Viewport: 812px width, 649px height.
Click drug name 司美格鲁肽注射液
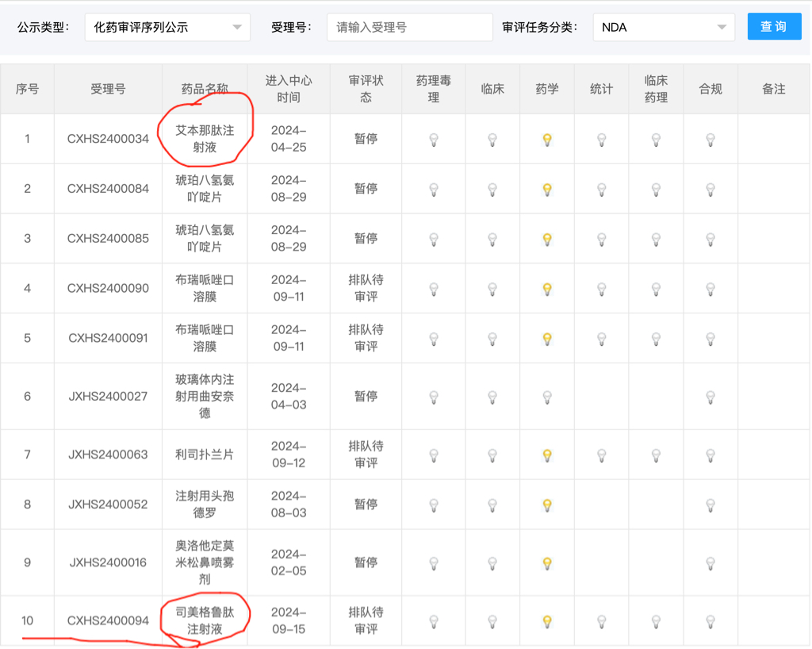pos(205,620)
